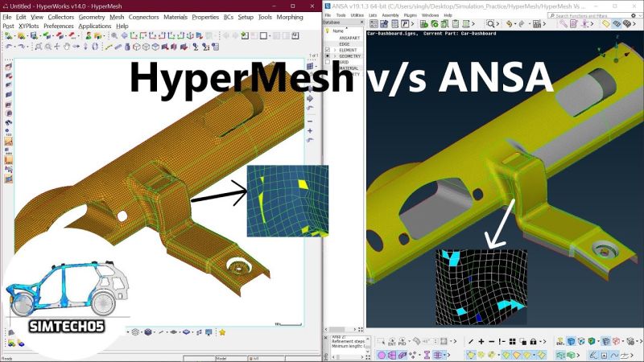
Task: Open the Preferences menu in HyperMesh
Action: click(58, 26)
